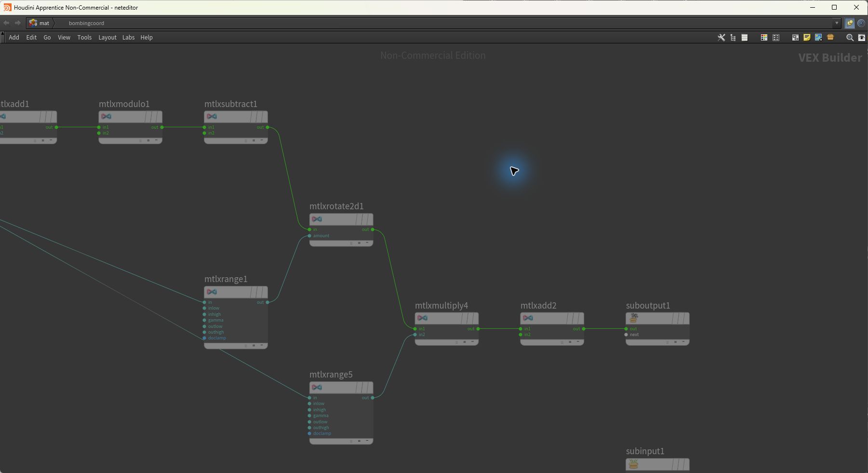Image resolution: width=868 pixels, height=473 pixels.
Task: Select the mtlxmodulo1 node label
Action: coord(124,104)
